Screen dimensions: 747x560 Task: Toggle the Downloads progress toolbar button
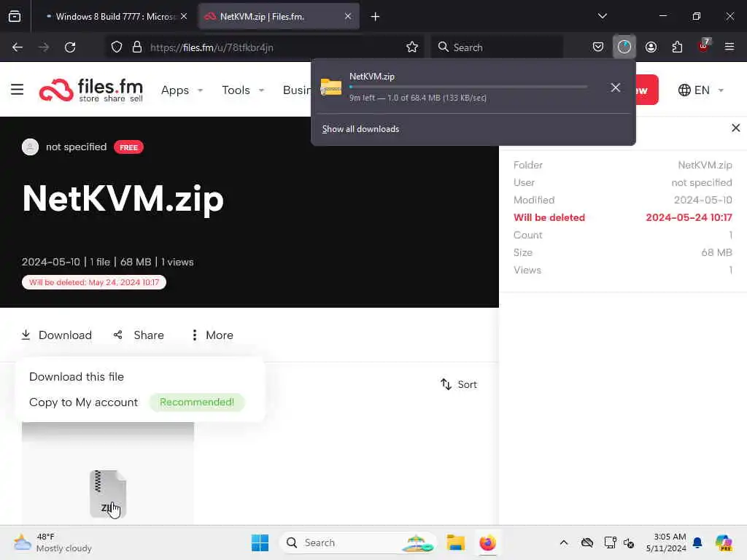pos(624,47)
